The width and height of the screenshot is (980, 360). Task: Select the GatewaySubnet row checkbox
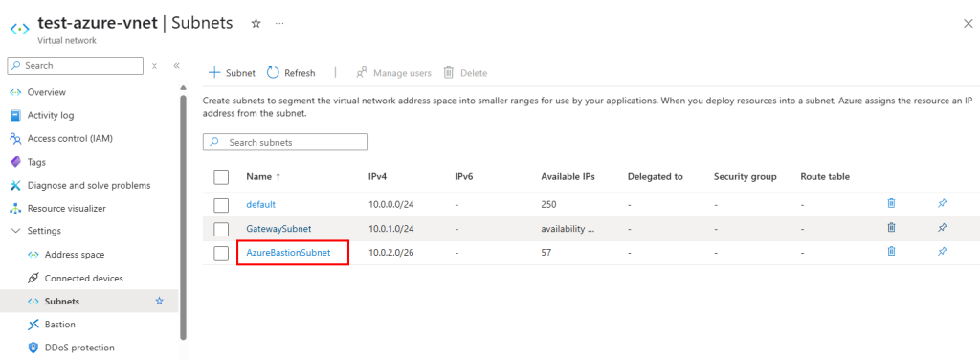point(221,230)
